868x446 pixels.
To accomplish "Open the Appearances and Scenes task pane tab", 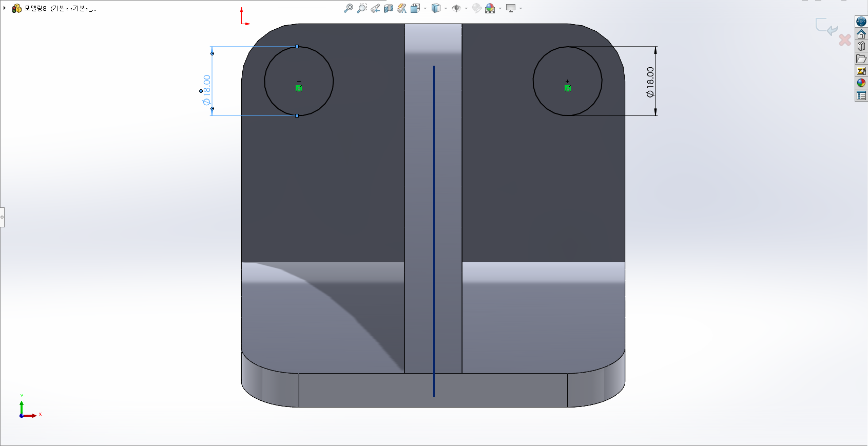I will (x=861, y=83).
